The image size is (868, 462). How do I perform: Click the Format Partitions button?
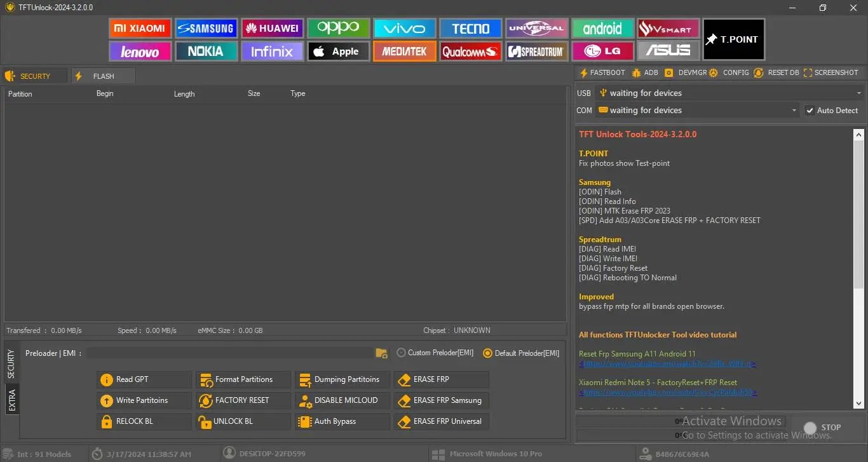tap(243, 379)
